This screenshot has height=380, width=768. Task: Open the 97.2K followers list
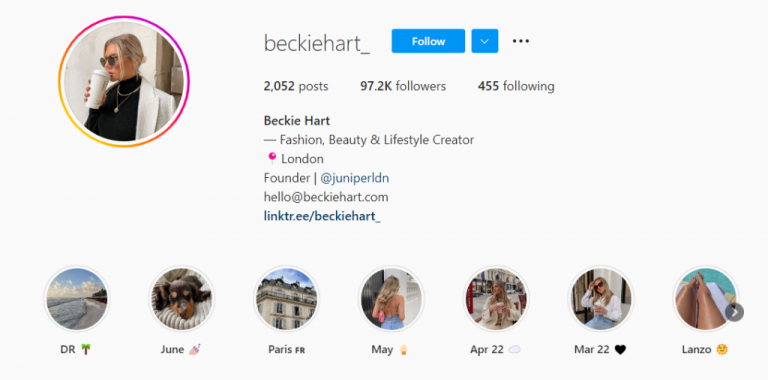click(x=403, y=87)
